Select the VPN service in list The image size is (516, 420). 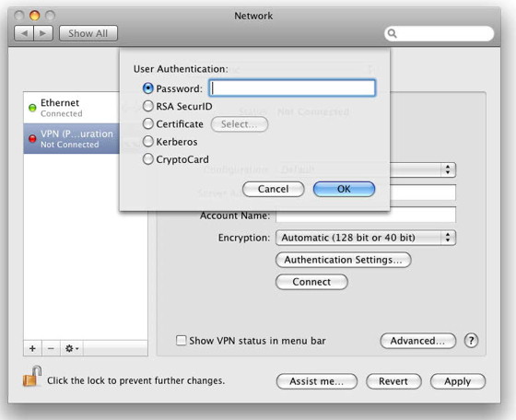[x=72, y=138]
